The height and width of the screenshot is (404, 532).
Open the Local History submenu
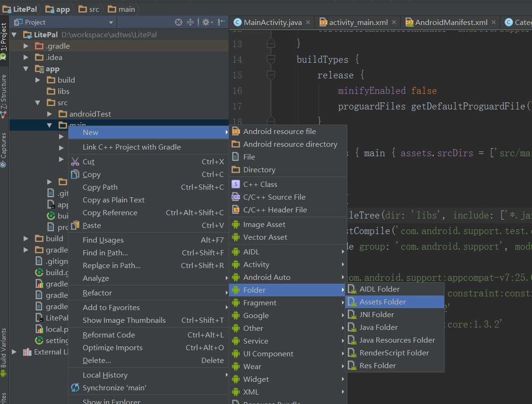tap(149, 375)
